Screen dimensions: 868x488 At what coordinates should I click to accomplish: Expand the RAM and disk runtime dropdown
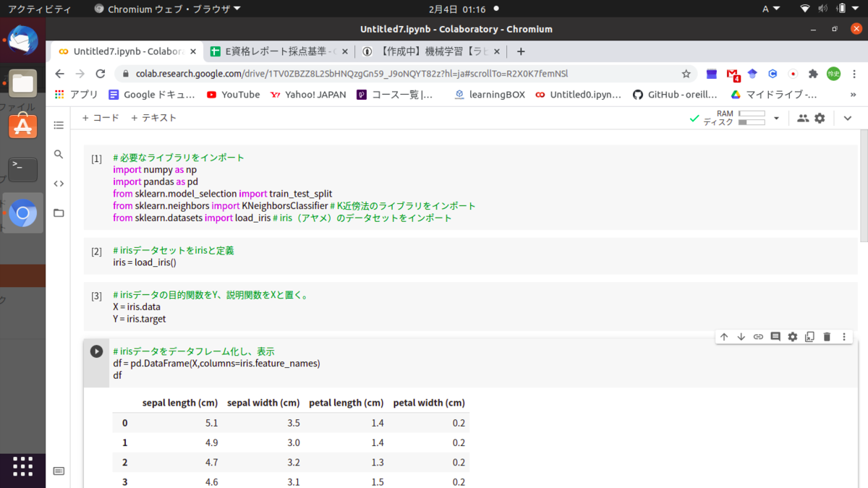(776, 119)
